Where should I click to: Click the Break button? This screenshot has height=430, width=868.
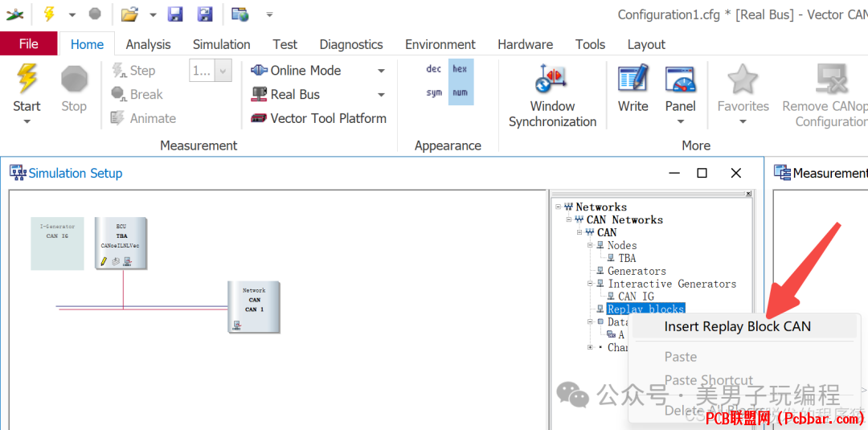pos(137,94)
